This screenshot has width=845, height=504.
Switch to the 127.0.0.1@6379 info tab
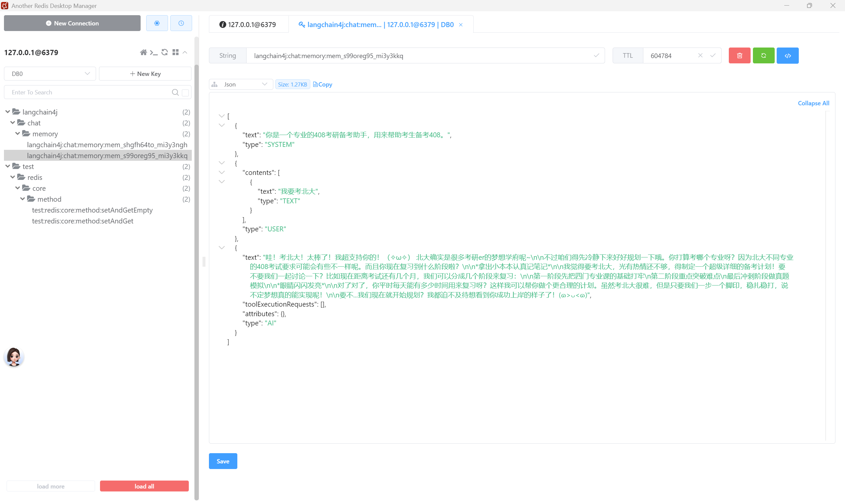(248, 24)
